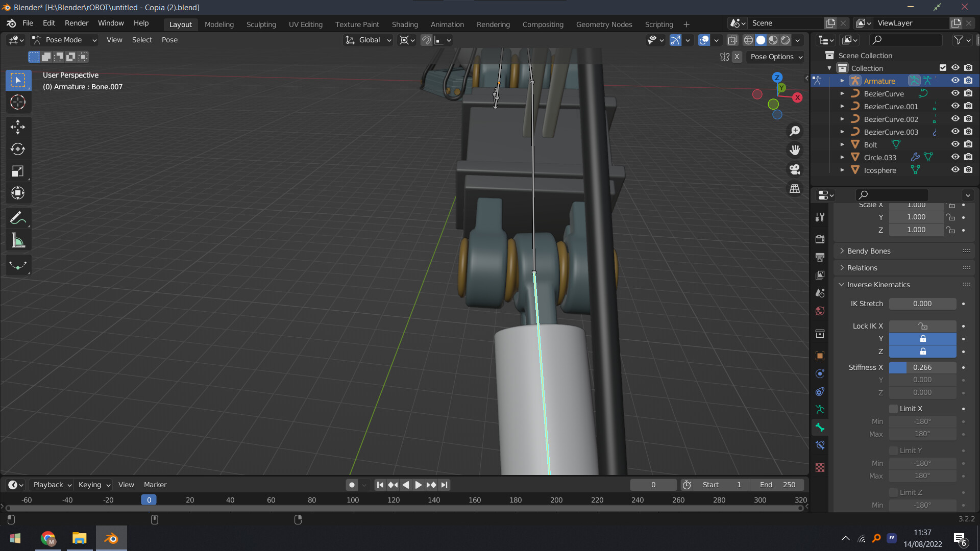Click the outliner search field
Image resolution: width=980 pixels, height=551 pixels.
pyautogui.click(x=906, y=40)
